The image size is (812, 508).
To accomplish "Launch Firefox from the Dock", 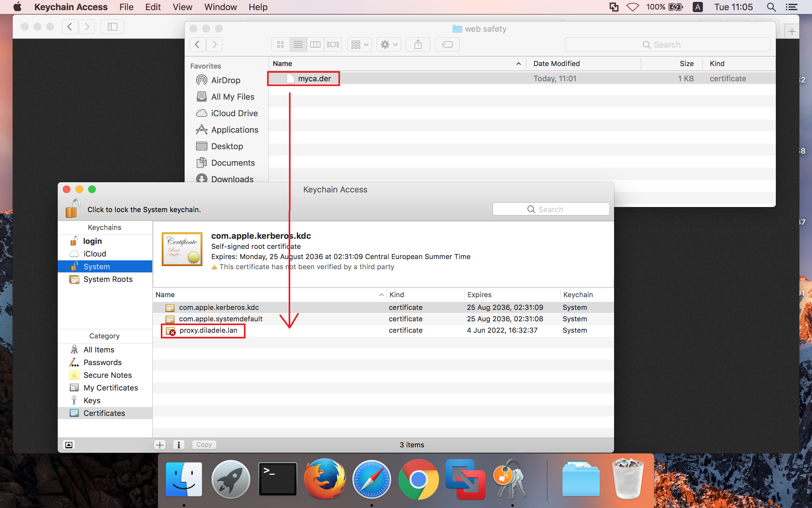I will click(324, 479).
